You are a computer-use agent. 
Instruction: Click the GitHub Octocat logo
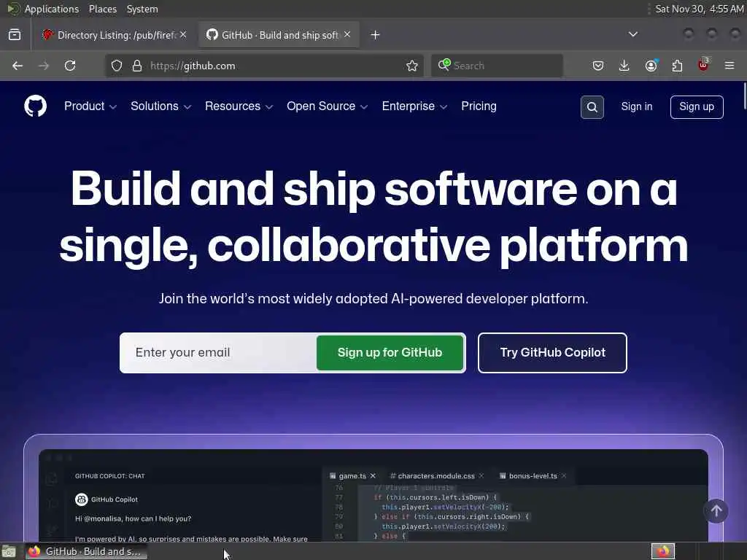click(x=35, y=106)
